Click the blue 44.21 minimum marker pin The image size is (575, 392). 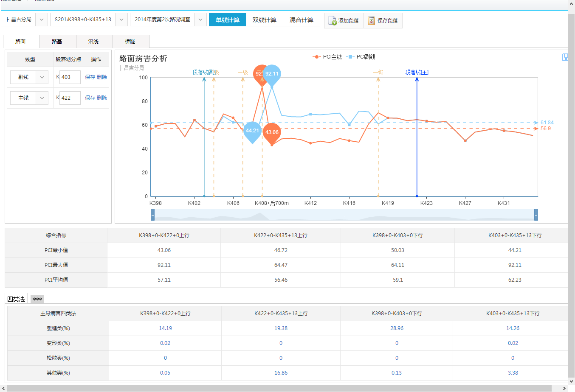pos(252,131)
